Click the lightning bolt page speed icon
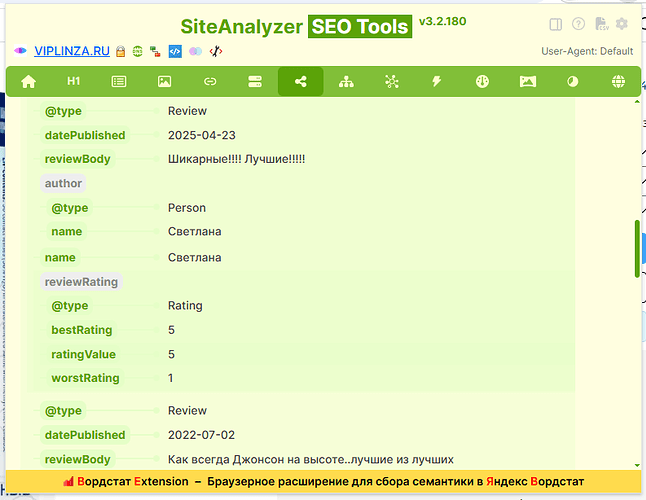 click(x=437, y=82)
